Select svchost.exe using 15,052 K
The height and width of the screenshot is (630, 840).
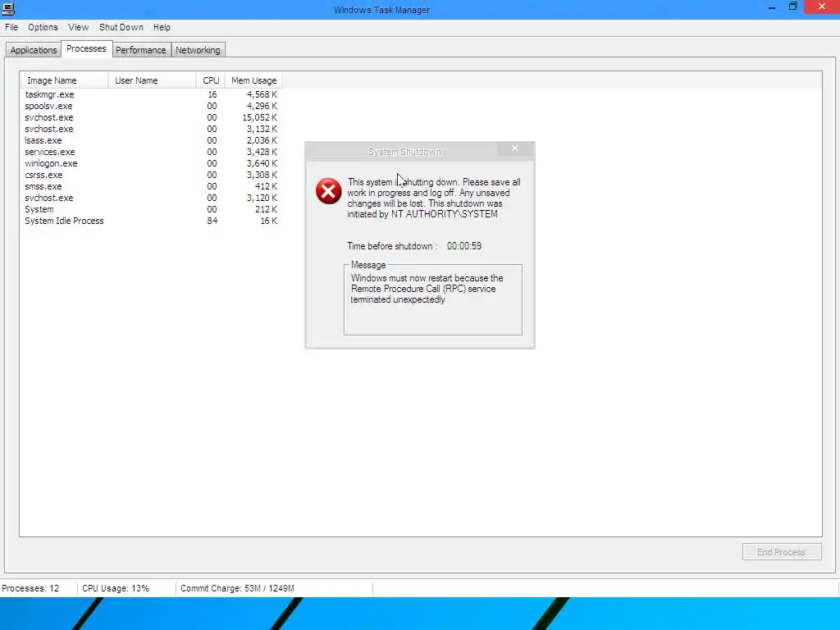pyautogui.click(x=151, y=117)
